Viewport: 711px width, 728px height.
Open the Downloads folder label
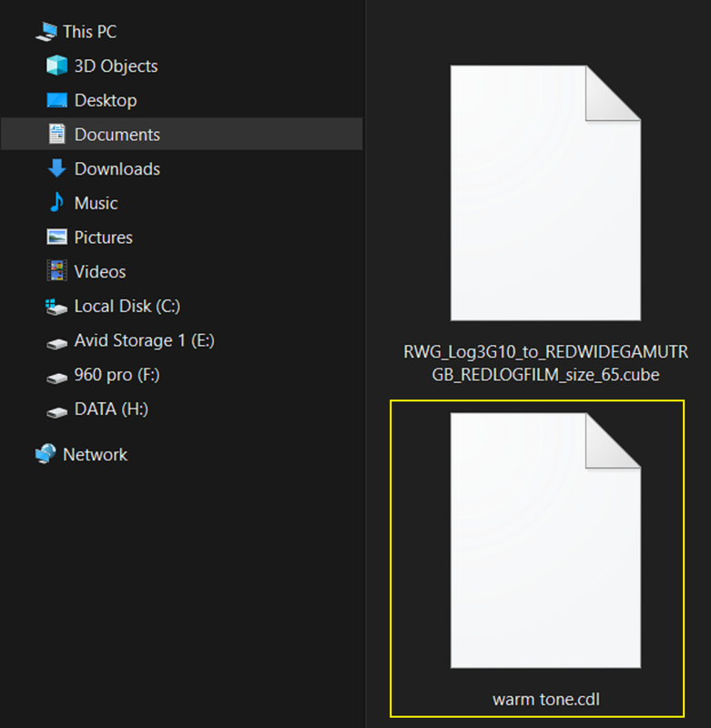click(117, 169)
